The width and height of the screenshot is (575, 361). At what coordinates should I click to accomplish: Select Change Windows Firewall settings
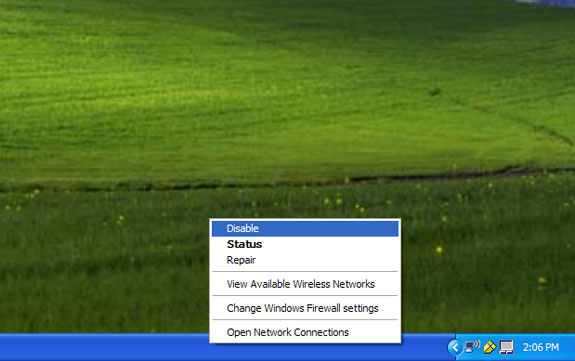(x=305, y=308)
